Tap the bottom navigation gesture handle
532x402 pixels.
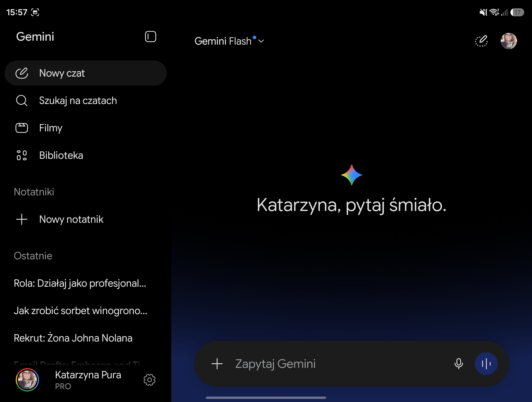coord(266,398)
